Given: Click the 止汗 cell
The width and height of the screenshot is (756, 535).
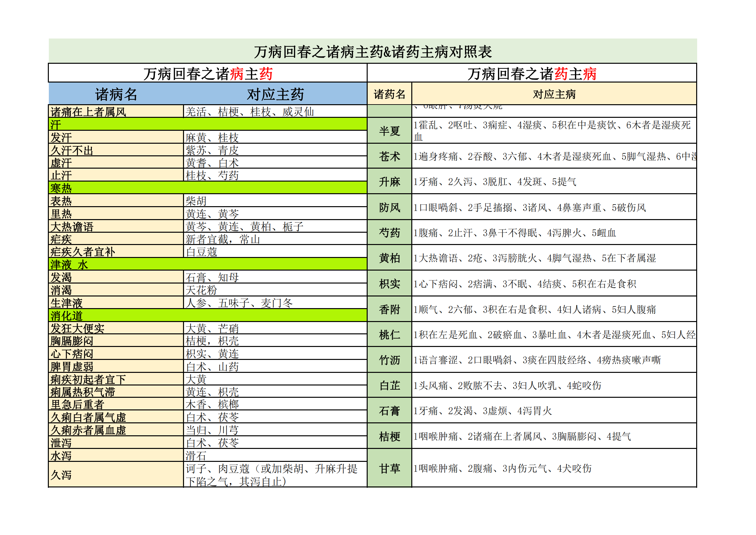Looking at the screenshot, I should (x=116, y=175).
